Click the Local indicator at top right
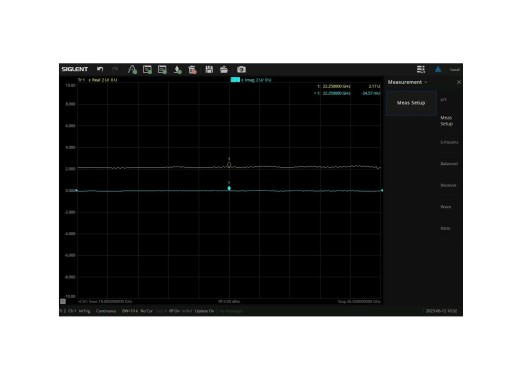 (x=455, y=70)
